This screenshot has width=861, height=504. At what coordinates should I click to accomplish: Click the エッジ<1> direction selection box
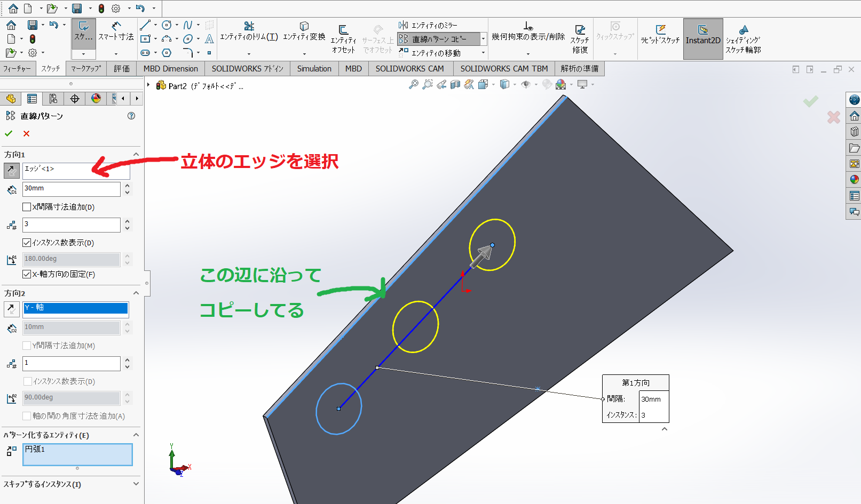(76, 171)
